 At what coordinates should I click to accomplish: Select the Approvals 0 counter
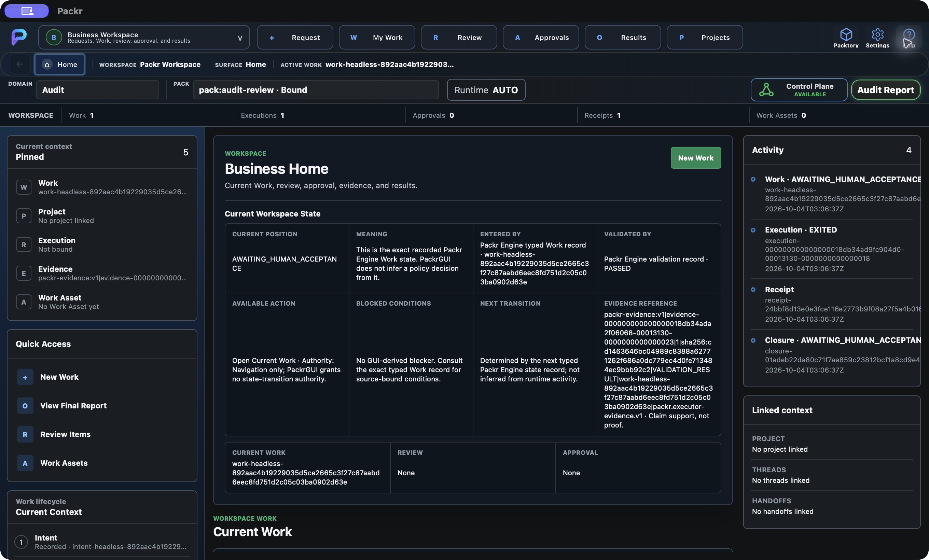coord(491,115)
